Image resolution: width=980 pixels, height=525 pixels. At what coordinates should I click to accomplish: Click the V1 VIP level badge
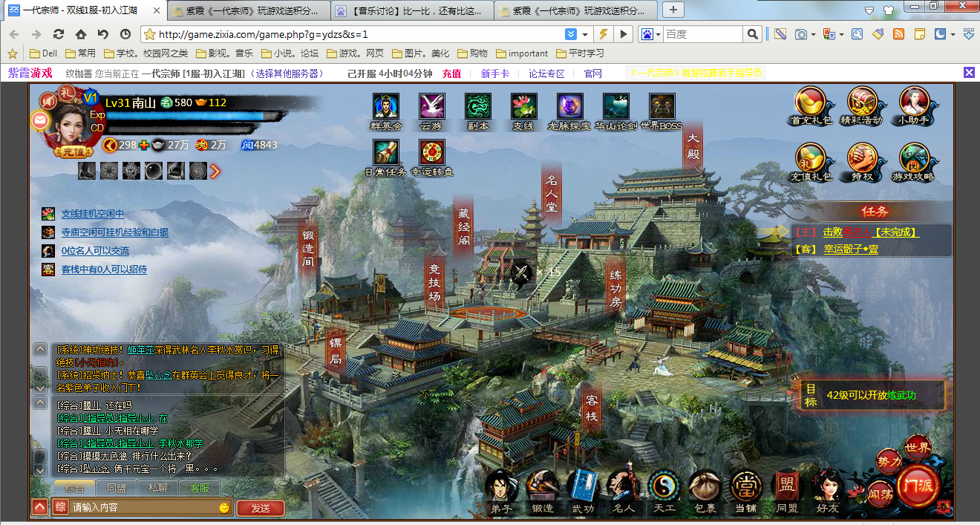click(x=91, y=97)
